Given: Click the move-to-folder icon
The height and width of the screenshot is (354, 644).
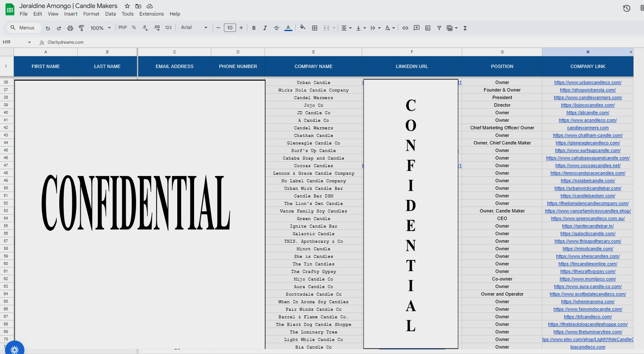Looking at the screenshot, I should 138,6.
